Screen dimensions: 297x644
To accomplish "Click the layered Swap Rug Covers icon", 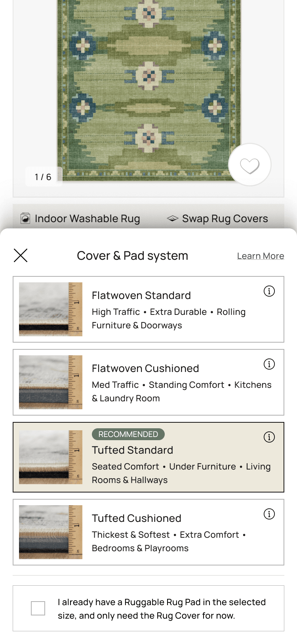I will pyautogui.click(x=173, y=218).
